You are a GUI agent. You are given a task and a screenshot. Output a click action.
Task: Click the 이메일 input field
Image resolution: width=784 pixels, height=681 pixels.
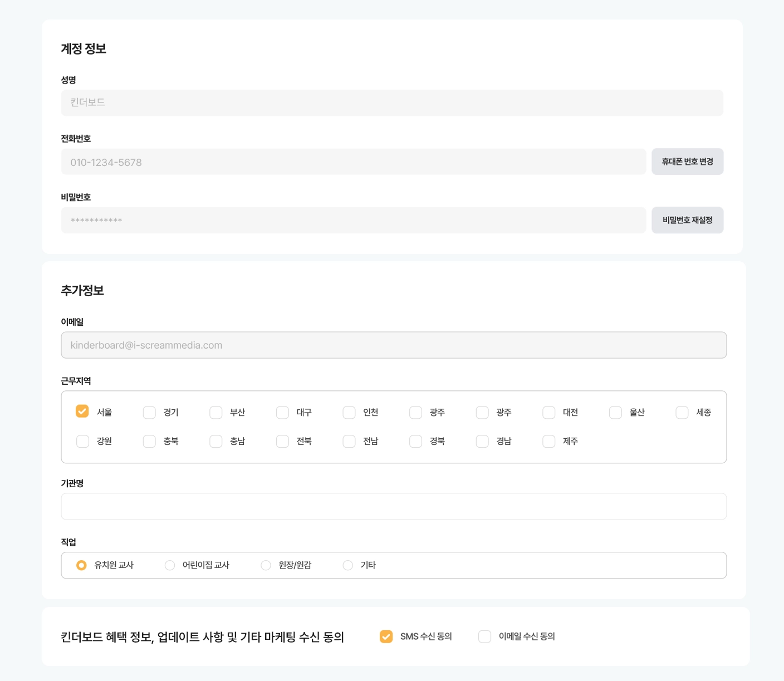click(x=393, y=345)
